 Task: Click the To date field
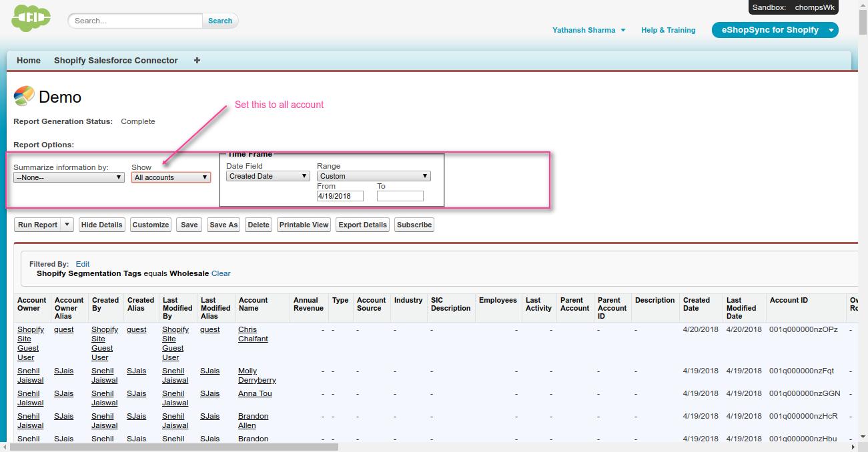(x=400, y=196)
